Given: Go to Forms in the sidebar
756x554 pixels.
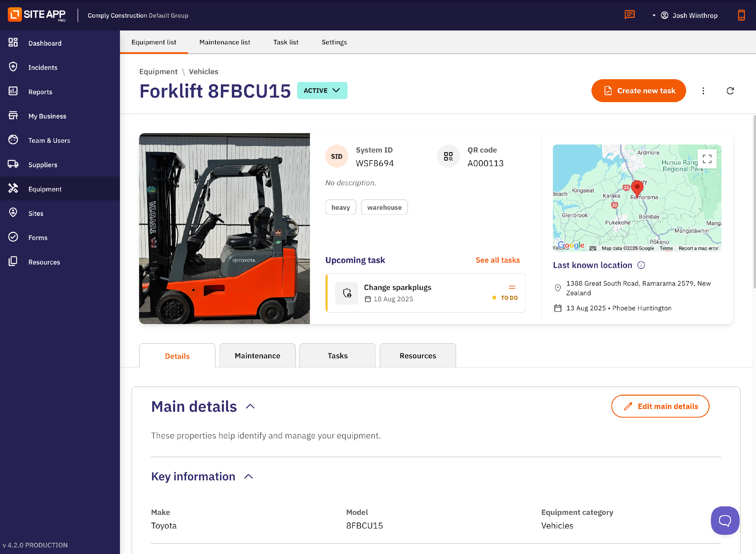Looking at the screenshot, I should (60, 238).
